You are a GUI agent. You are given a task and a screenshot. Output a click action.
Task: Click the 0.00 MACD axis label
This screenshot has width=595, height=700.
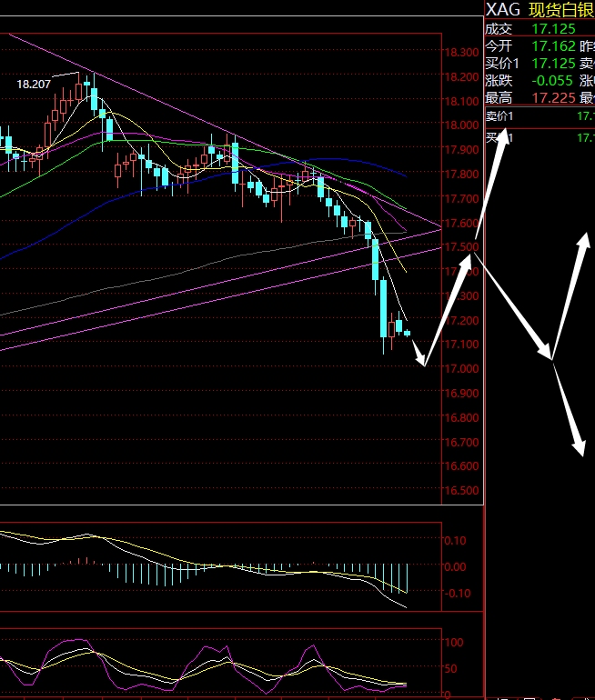pos(455,567)
